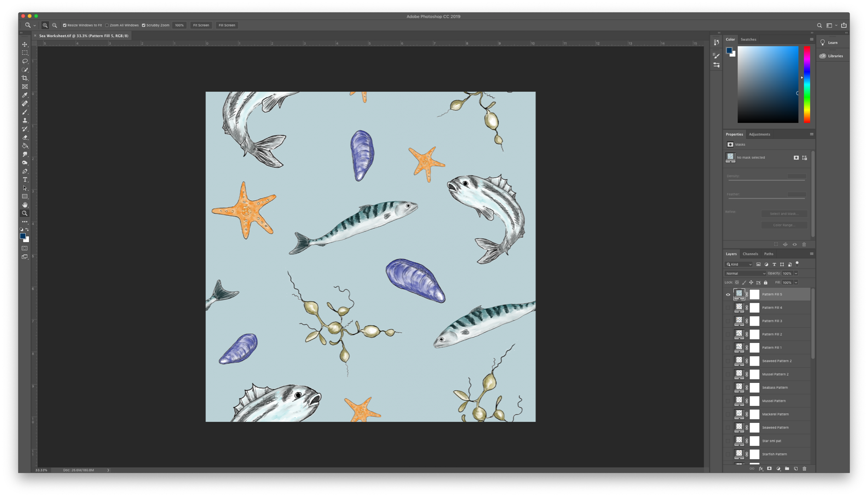The height and width of the screenshot is (497, 868).
Task: Select the Eraser tool
Action: (25, 138)
